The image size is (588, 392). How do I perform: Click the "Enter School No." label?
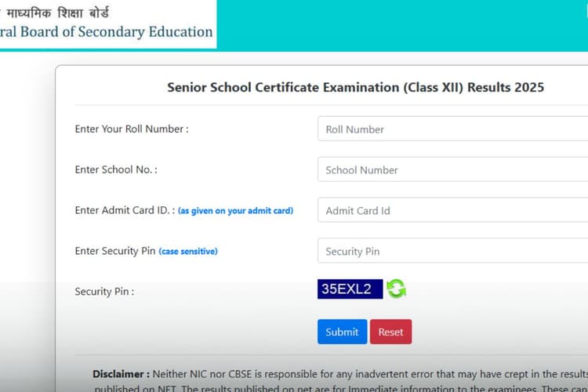click(116, 170)
